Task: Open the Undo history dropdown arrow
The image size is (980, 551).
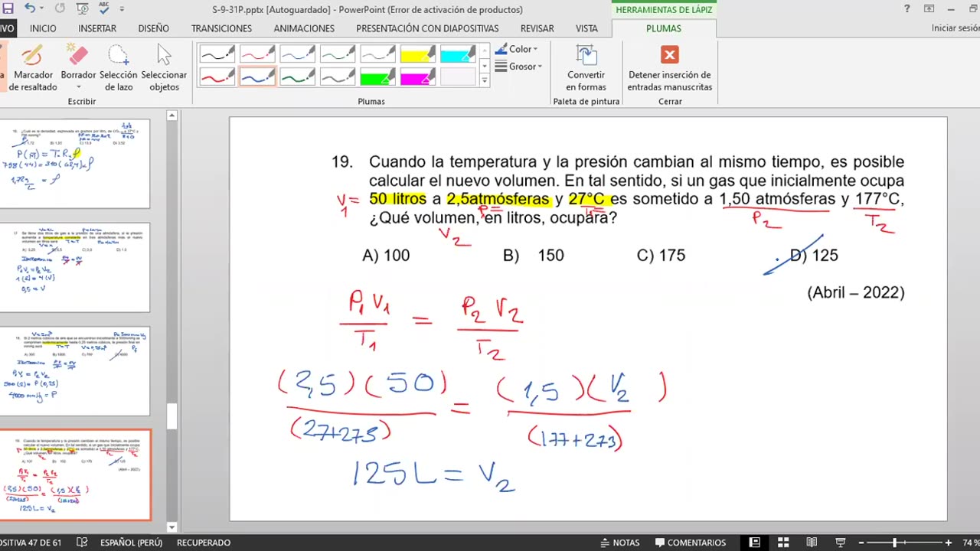Action: pyautogui.click(x=41, y=9)
